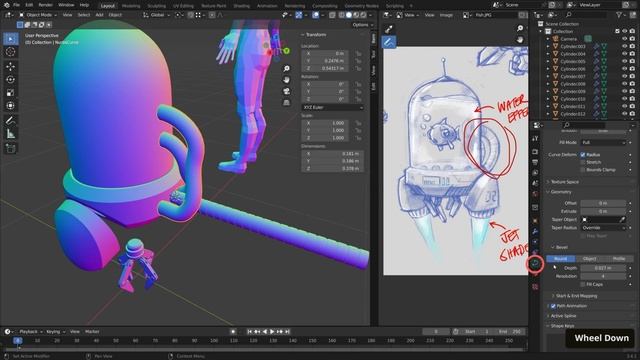Expand Cylinder.006 in the outliner
Screen dimensions: 640x360
click(548, 69)
